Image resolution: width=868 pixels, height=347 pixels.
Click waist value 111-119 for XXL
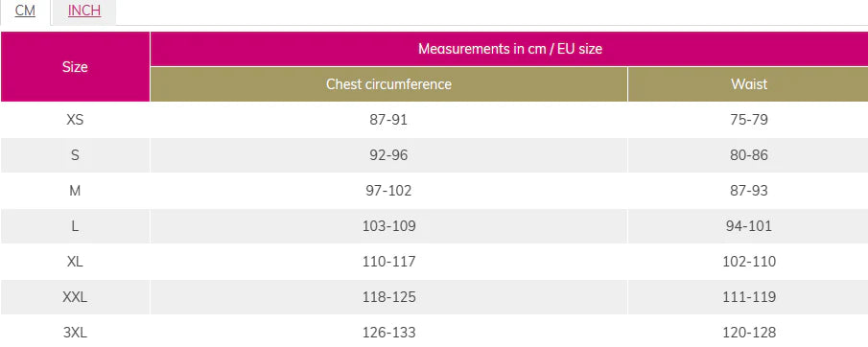pyautogui.click(x=749, y=296)
